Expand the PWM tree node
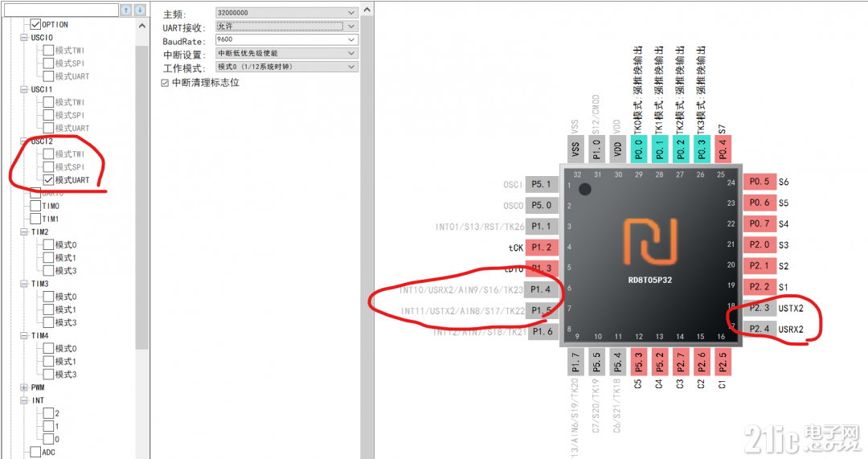Image resolution: width=868 pixels, height=459 pixels. (24, 387)
